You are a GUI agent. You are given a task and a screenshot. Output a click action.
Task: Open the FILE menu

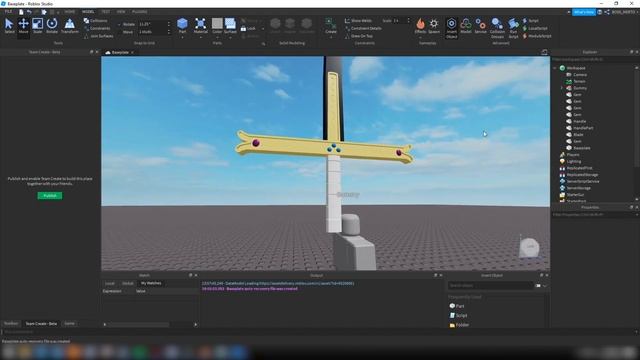click(x=8, y=12)
